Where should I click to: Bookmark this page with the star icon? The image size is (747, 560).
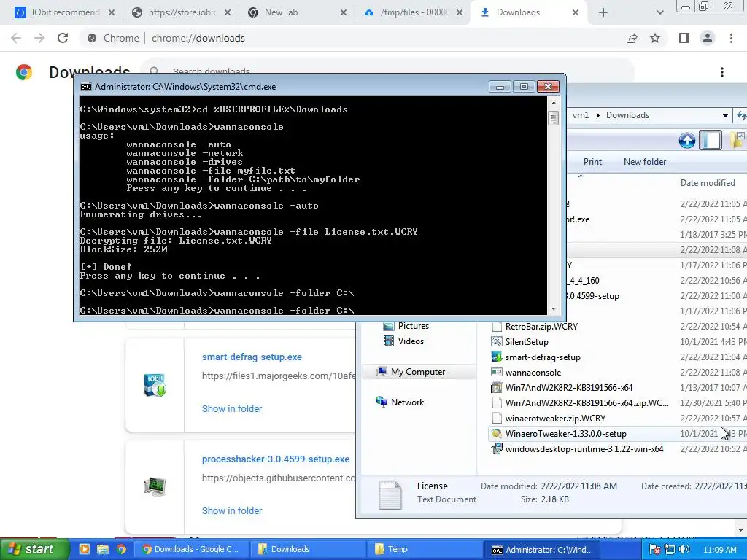655,38
